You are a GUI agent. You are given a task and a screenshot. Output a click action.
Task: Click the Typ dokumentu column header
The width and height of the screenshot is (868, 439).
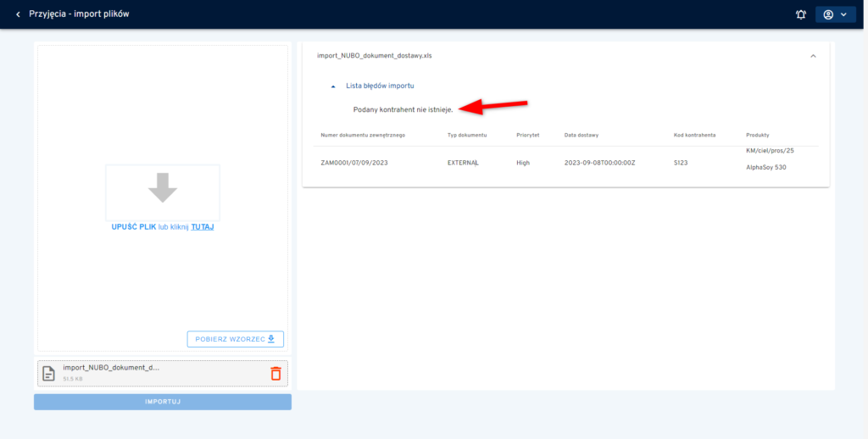[x=467, y=136]
